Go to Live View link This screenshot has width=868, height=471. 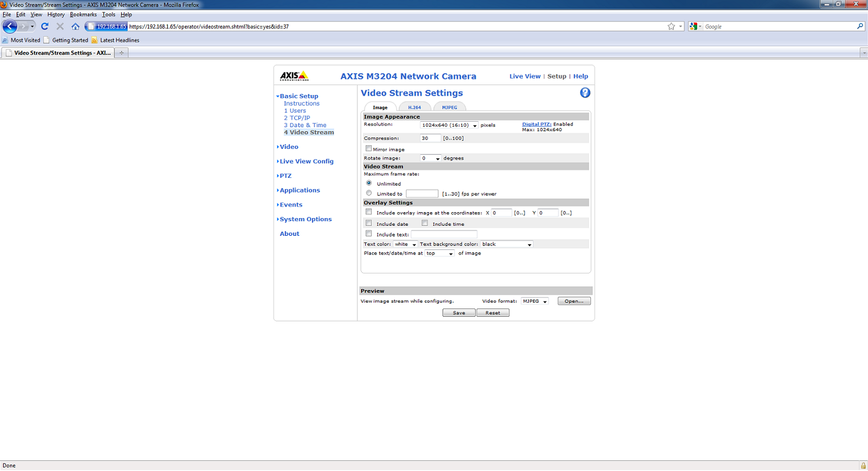click(525, 76)
